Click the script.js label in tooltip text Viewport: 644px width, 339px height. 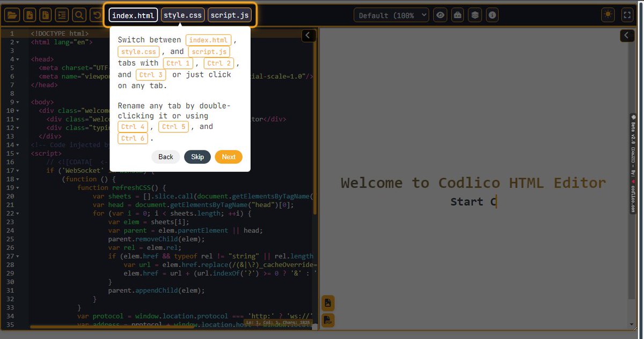(x=209, y=52)
